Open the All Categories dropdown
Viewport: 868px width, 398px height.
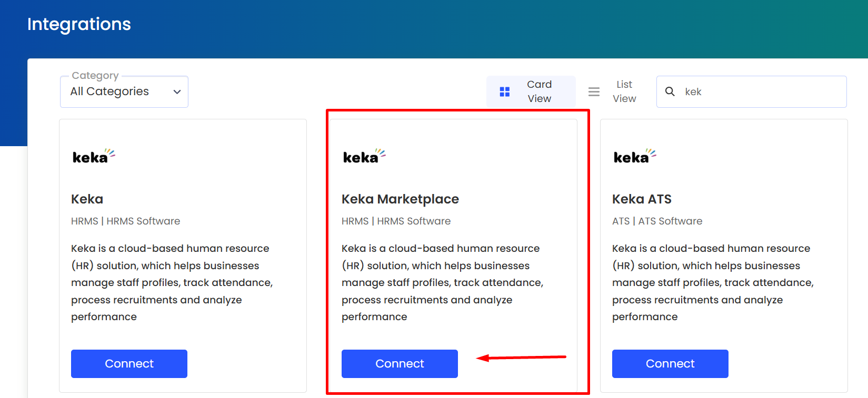pyautogui.click(x=124, y=92)
